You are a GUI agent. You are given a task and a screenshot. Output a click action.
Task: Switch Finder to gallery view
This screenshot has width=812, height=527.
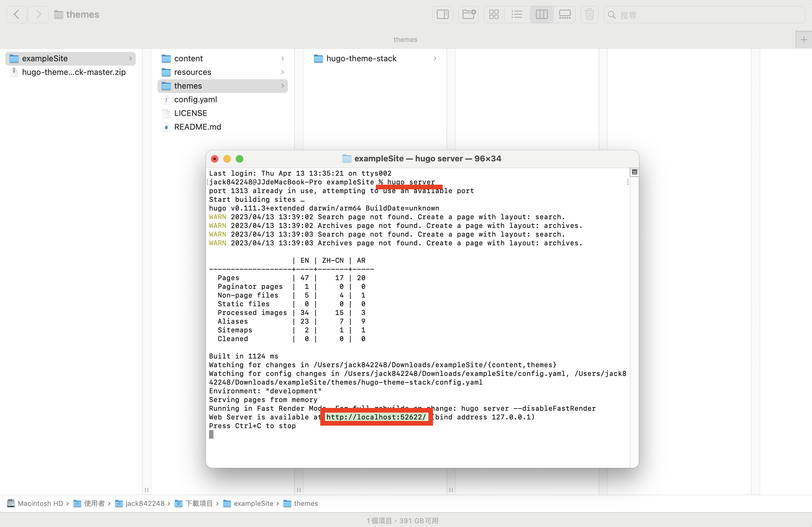[565, 14]
